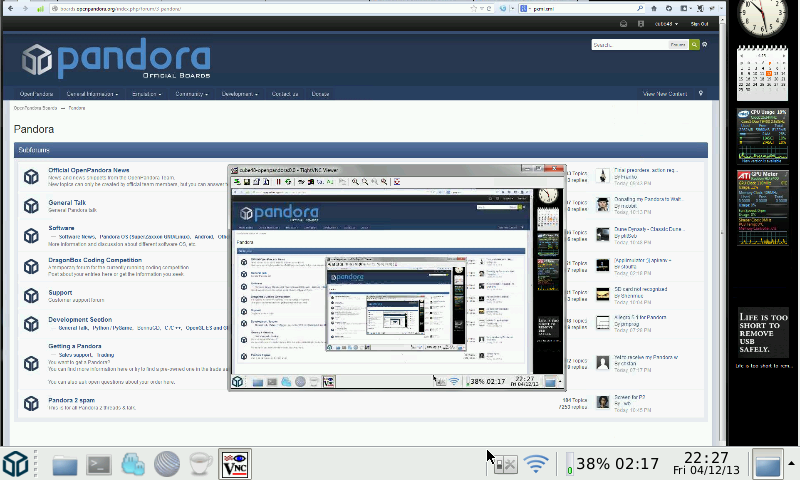800x480 pixels.
Task: Click pandora Official Boards logo
Action: click(116, 58)
